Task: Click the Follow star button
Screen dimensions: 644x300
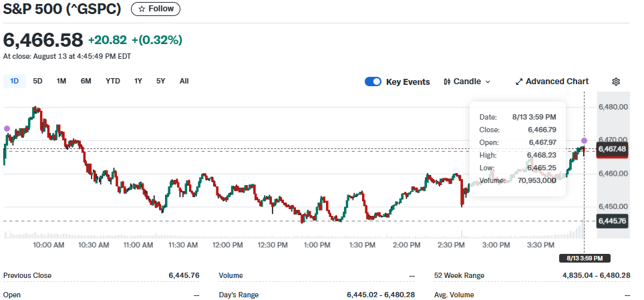Action: tap(155, 9)
